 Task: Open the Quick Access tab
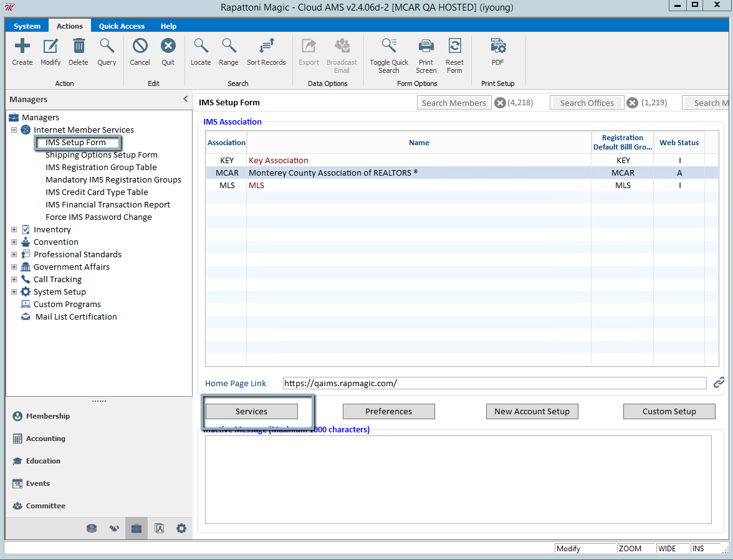click(x=122, y=26)
